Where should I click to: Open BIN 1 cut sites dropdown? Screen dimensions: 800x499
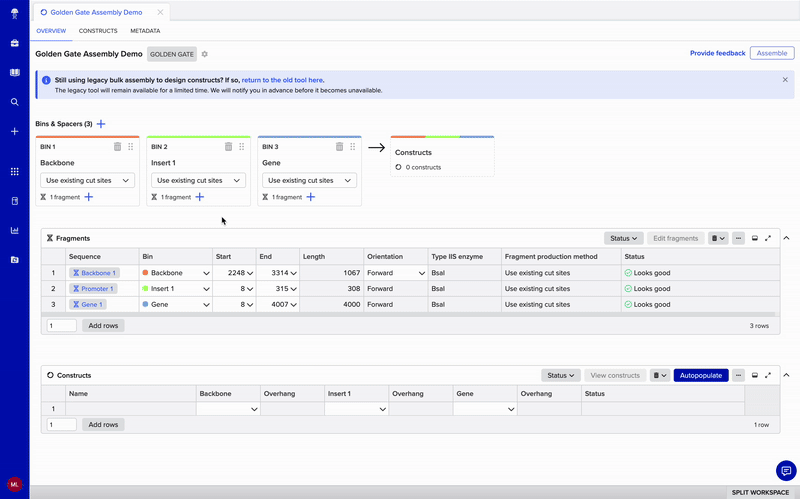pos(88,181)
